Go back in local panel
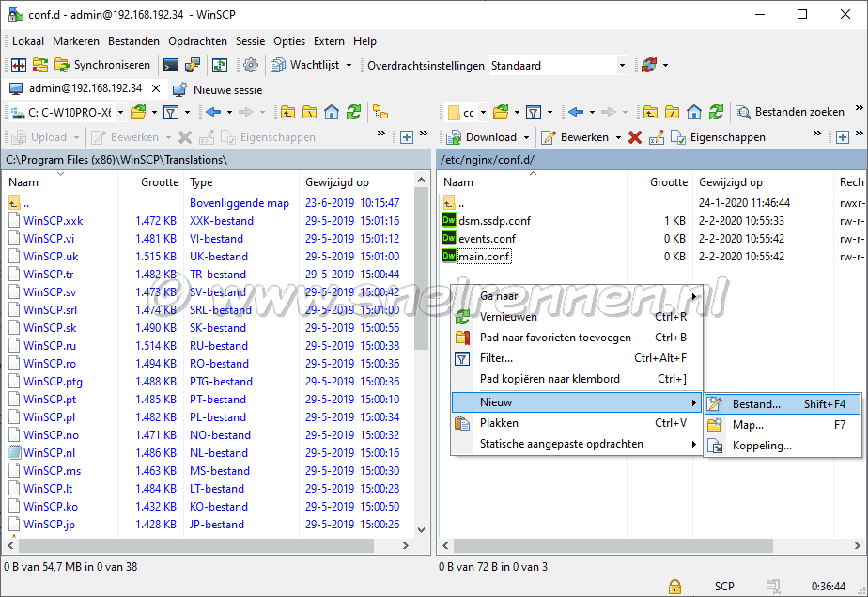Screen dimensions: 868x597 [x=213, y=113]
